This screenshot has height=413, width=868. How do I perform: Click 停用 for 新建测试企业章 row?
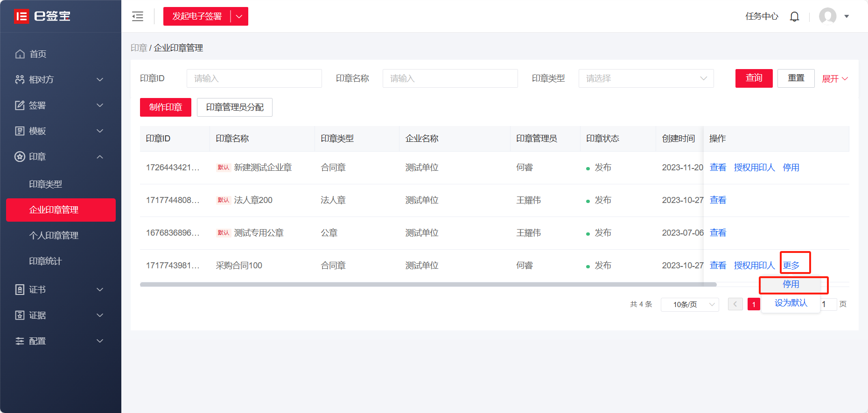point(791,168)
